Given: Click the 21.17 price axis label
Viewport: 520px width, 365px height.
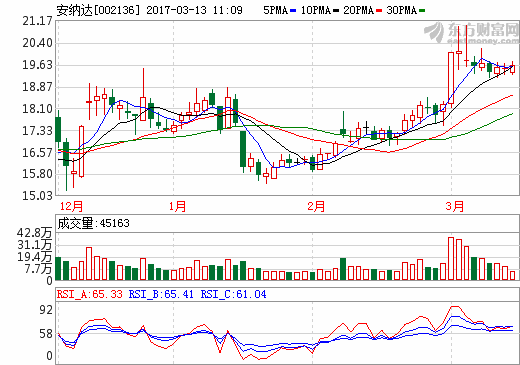Looking at the screenshot, I should point(37,21).
